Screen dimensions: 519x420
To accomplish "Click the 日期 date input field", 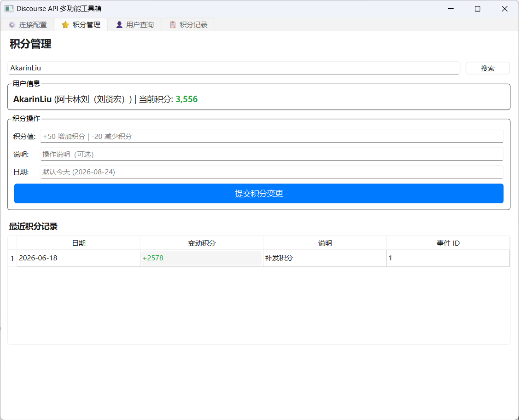I will pos(272,172).
